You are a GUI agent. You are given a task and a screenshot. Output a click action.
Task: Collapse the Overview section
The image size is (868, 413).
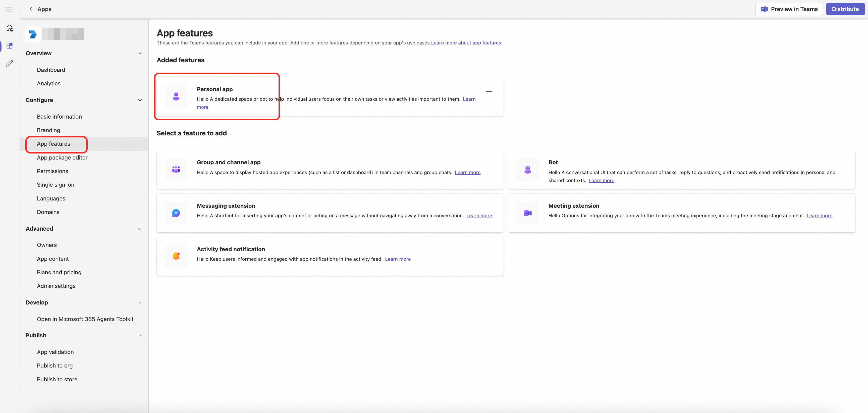140,53
